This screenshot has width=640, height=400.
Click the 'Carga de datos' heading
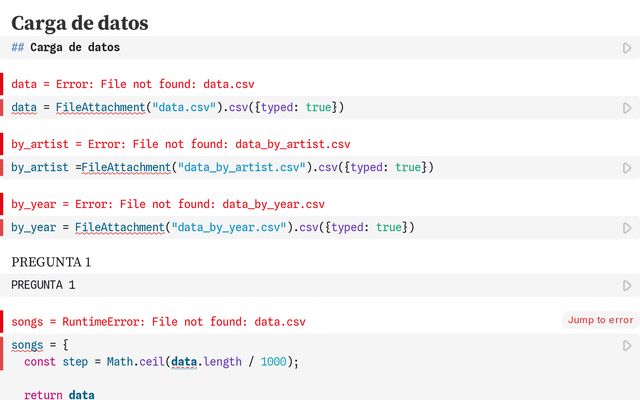click(x=80, y=23)
